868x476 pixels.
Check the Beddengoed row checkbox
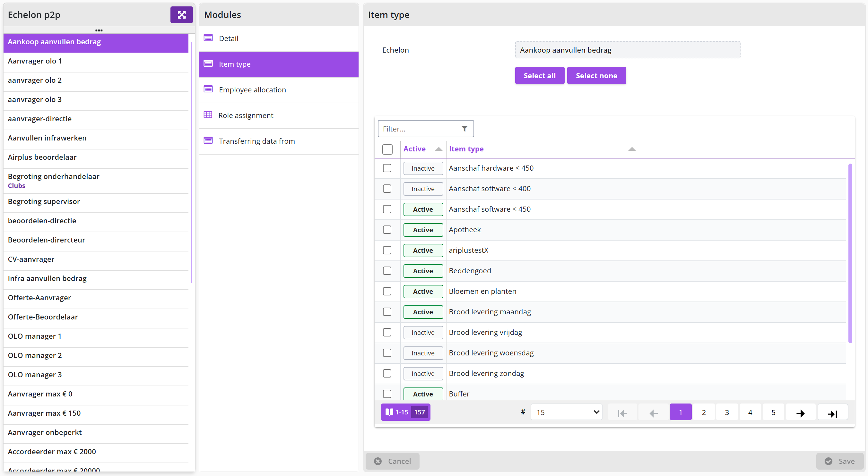(387, 271)
